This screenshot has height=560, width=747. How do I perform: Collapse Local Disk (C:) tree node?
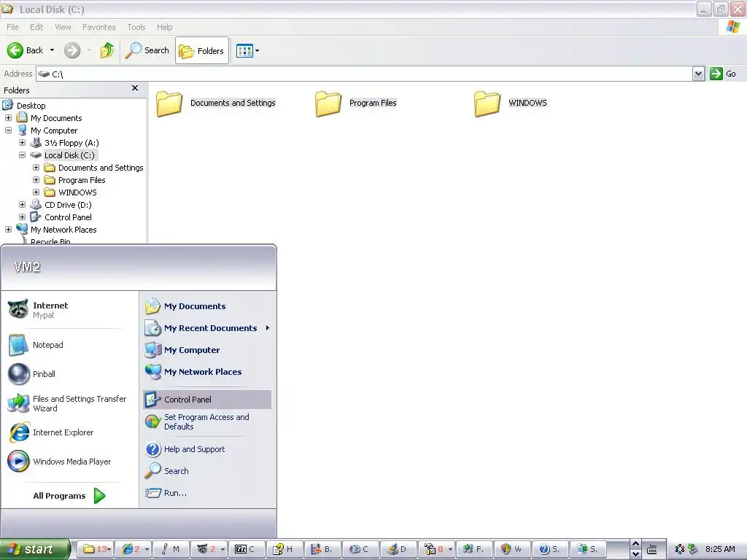22,155
